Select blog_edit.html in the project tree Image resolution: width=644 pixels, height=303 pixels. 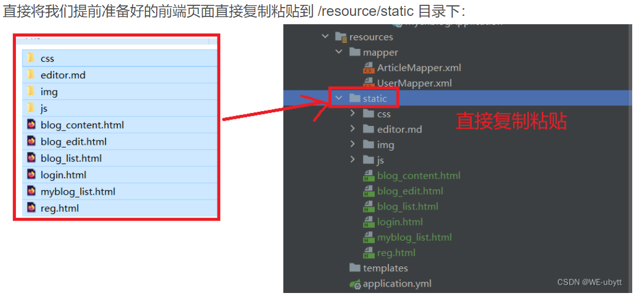click(410, 191)
